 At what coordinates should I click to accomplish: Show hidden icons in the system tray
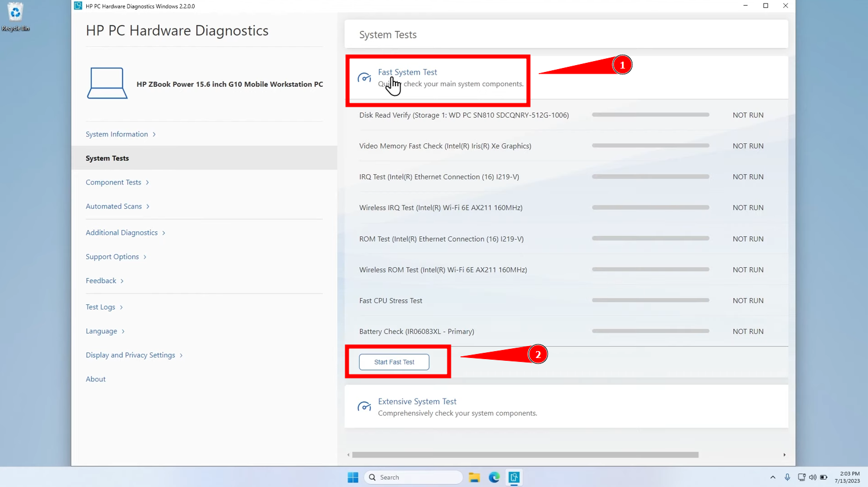[773, 477]
